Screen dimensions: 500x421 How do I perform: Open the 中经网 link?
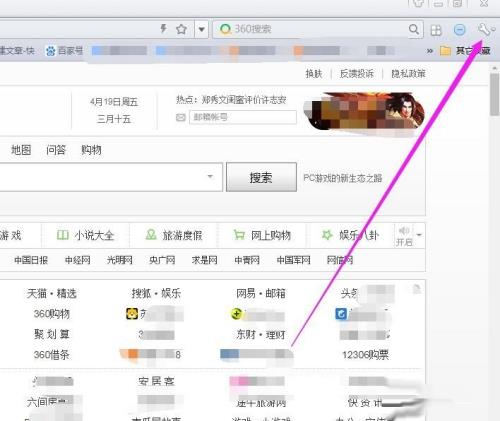click(77, 260)
